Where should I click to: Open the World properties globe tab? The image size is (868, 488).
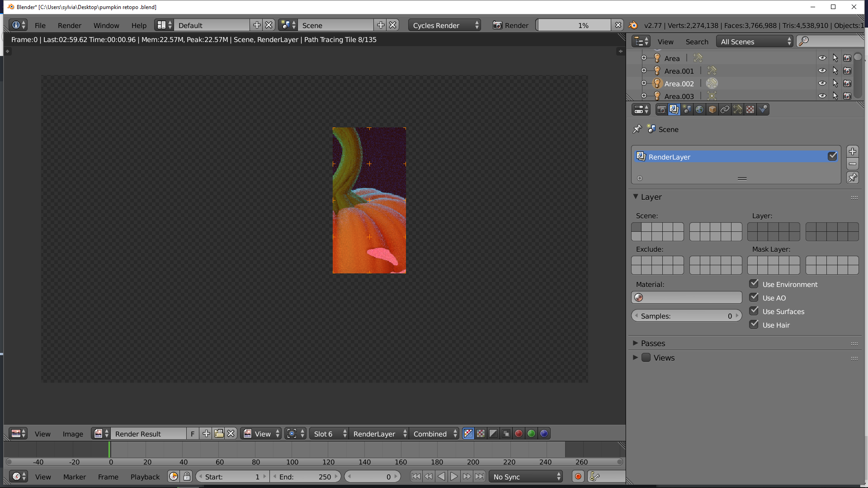pos(699,110)
